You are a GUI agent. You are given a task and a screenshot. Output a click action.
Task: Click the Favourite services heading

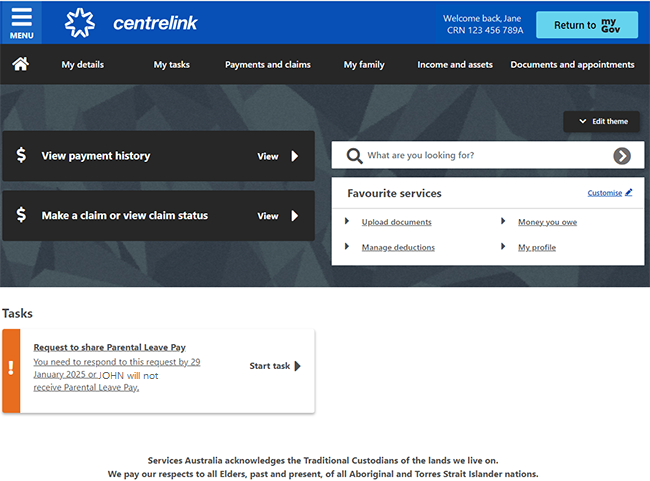click(x=394, y=193)
